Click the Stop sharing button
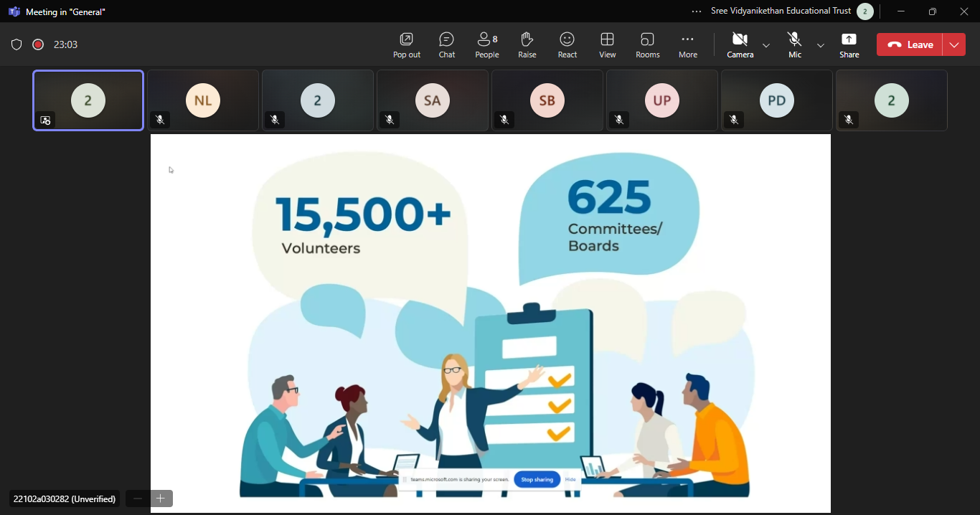This screenshot has height=515, width=980. pyautogui.click(x=537, y=480)
